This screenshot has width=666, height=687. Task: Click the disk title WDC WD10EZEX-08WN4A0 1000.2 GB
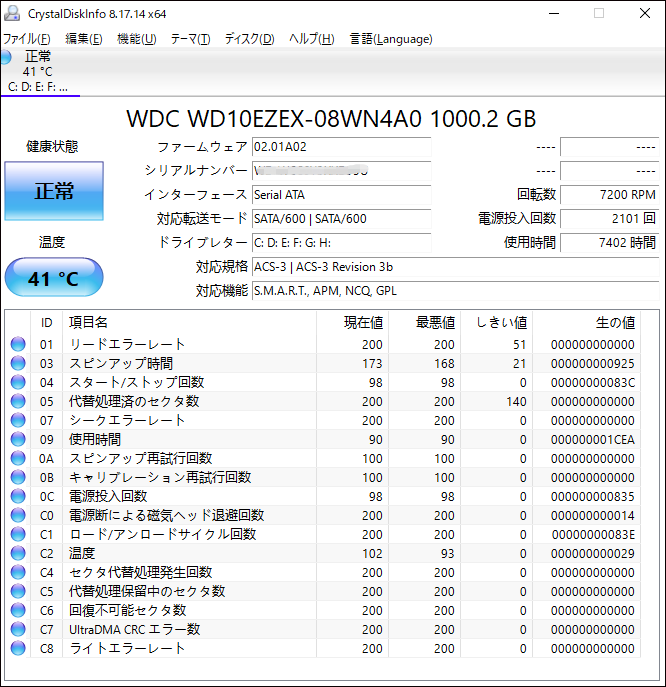(x=331, y=119)
